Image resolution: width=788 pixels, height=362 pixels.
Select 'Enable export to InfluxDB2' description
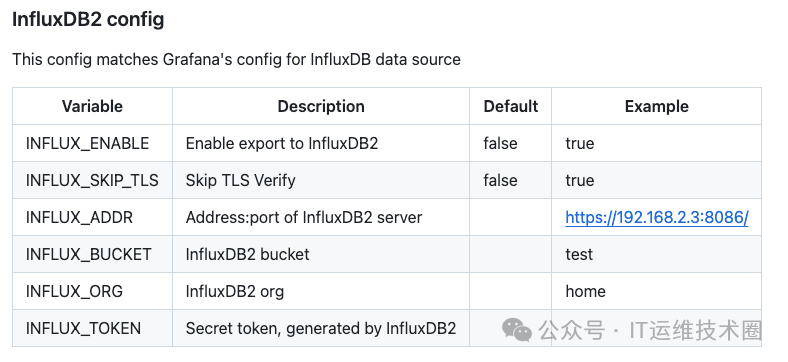click(x=282, y=144)
